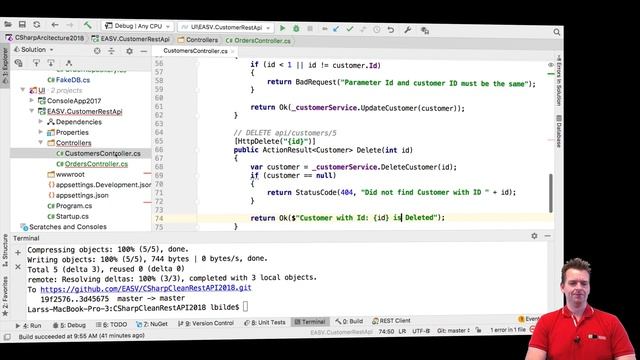Click the Controllers breadcrumb
This screenshot has height=360, width=640.
(198, 40)
